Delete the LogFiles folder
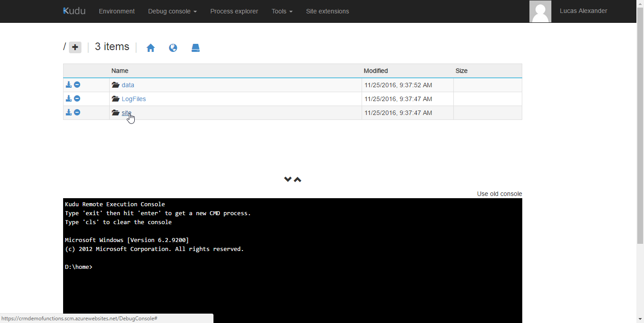This screenshot has height=323, width=644. tap(77, 98)
